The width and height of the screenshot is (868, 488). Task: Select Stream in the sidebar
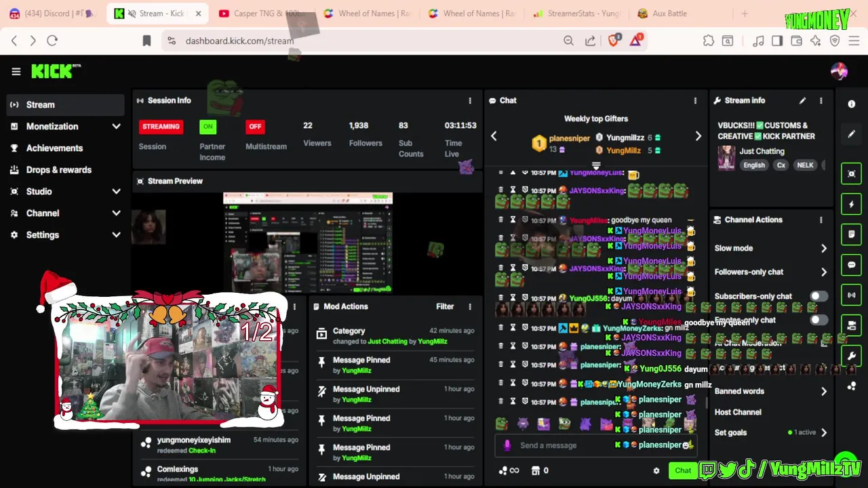pyautogui.click(x=66, y=104)
